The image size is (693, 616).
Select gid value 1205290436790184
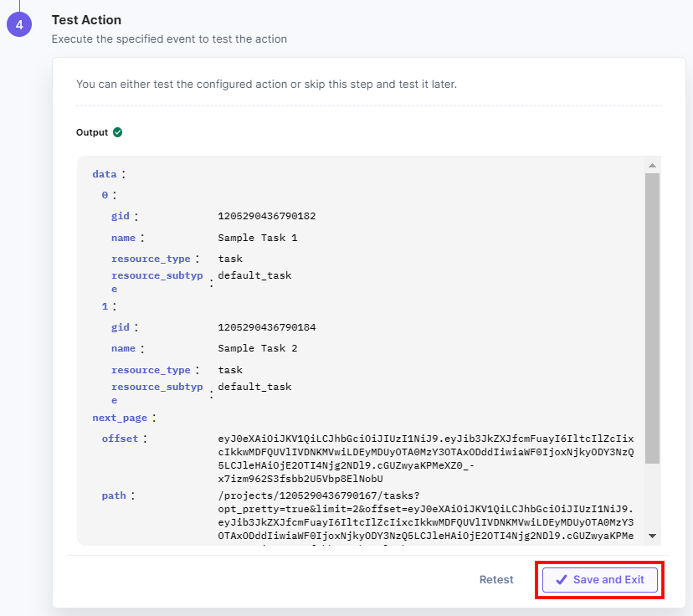pyautogui.click(x=267, y=327)
